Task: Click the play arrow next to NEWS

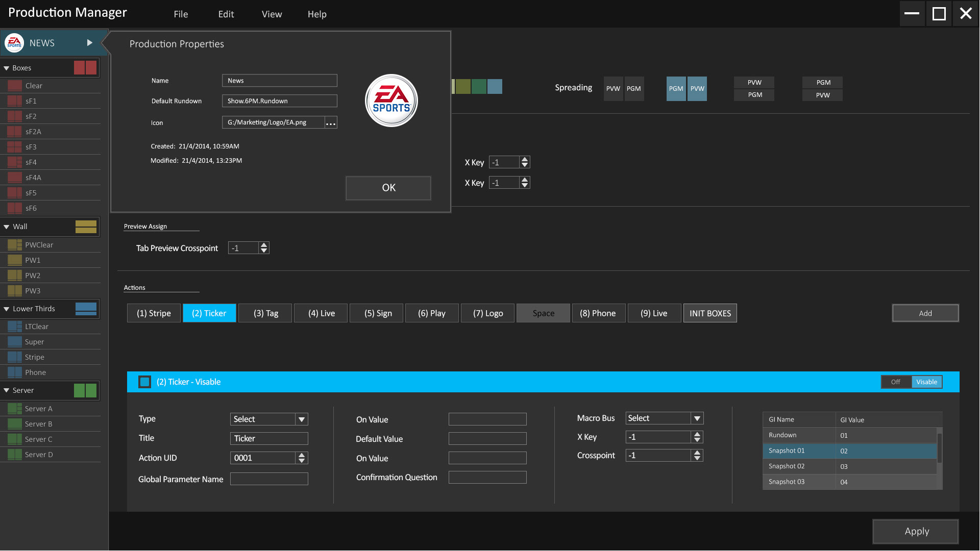Action: point(90,43)
